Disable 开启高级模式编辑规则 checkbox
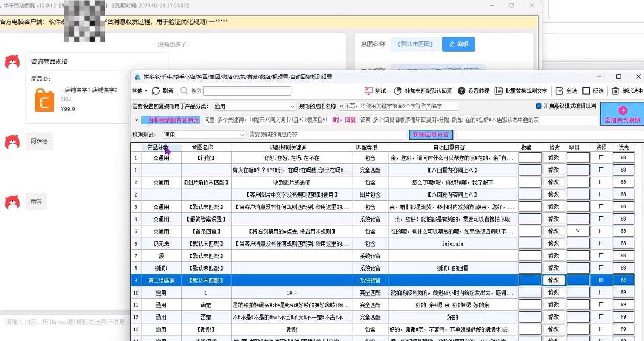 coord(539,106)
